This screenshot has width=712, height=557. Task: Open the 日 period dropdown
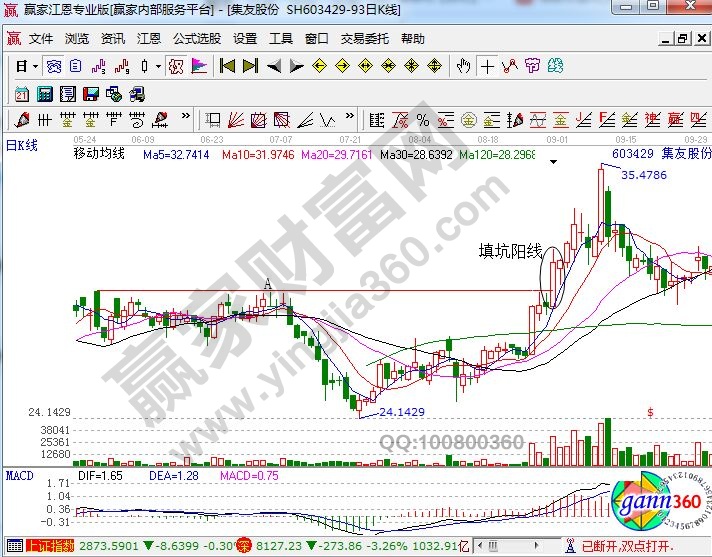click(25, 66)
